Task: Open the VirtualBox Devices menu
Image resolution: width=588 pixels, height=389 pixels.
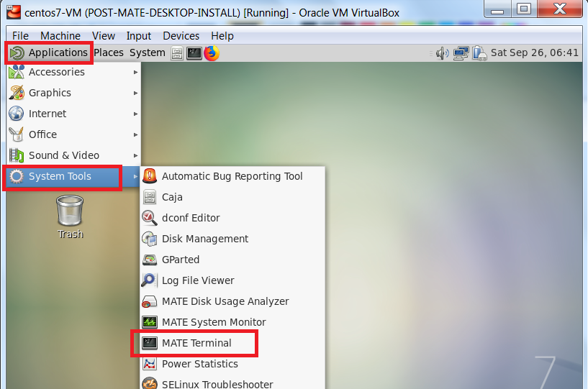Action: (181, 35)
